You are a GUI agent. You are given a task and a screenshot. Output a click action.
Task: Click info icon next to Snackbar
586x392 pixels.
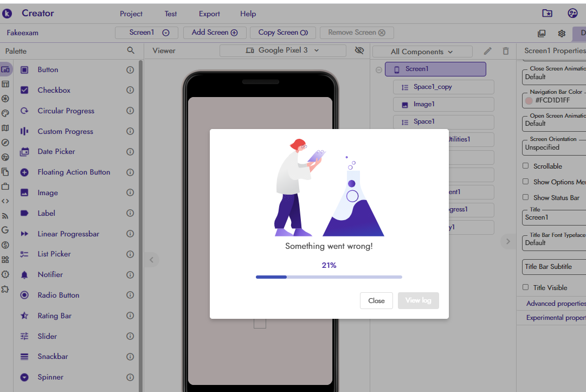(x=130, y=357)
